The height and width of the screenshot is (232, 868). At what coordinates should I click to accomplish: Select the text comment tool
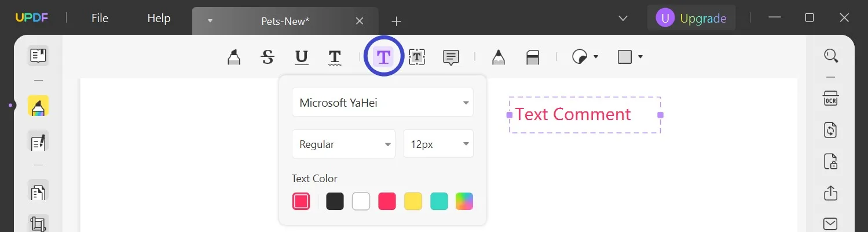point(383,56)
